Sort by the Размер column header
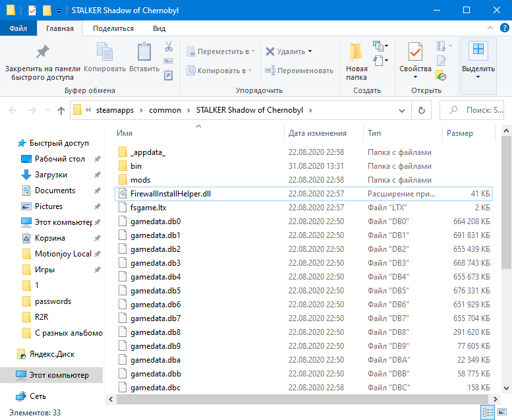Image resolution: width=512 pixels, height=420 pixels. [x=469, y=133]
